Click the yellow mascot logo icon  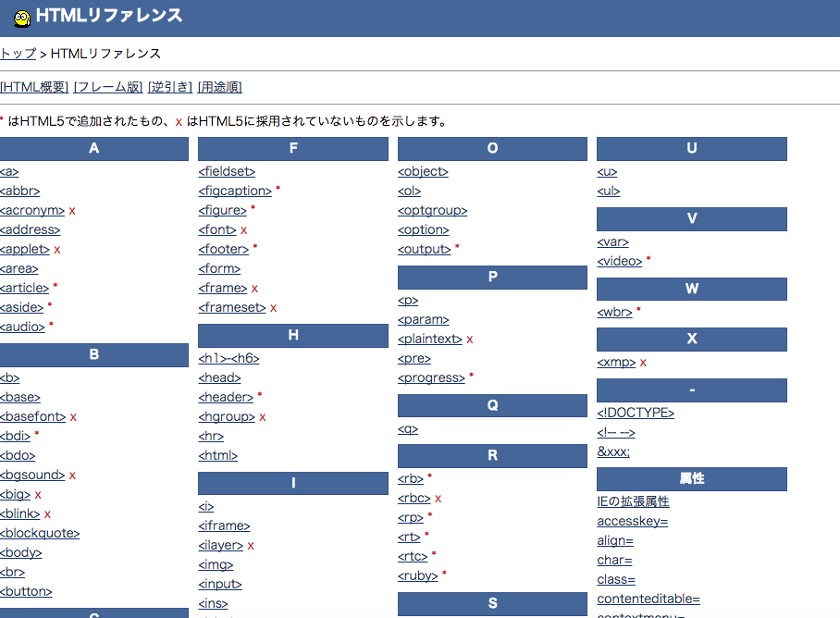pos(22,19)
